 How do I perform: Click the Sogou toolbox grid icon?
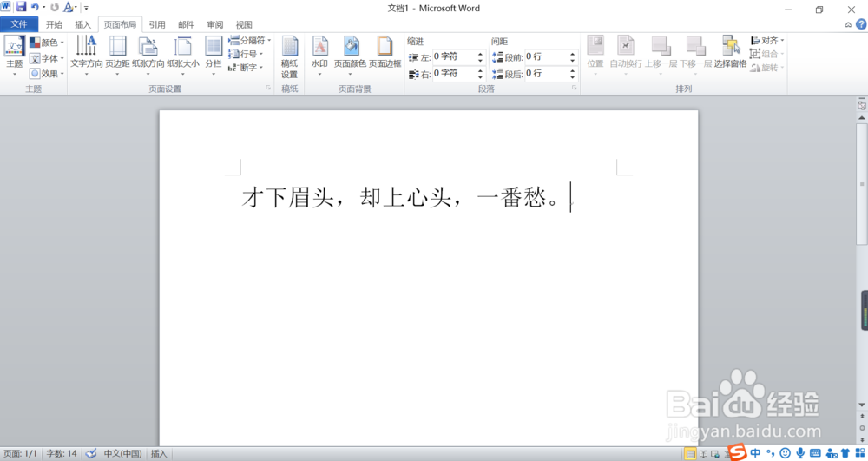click(x=859, y=453)
